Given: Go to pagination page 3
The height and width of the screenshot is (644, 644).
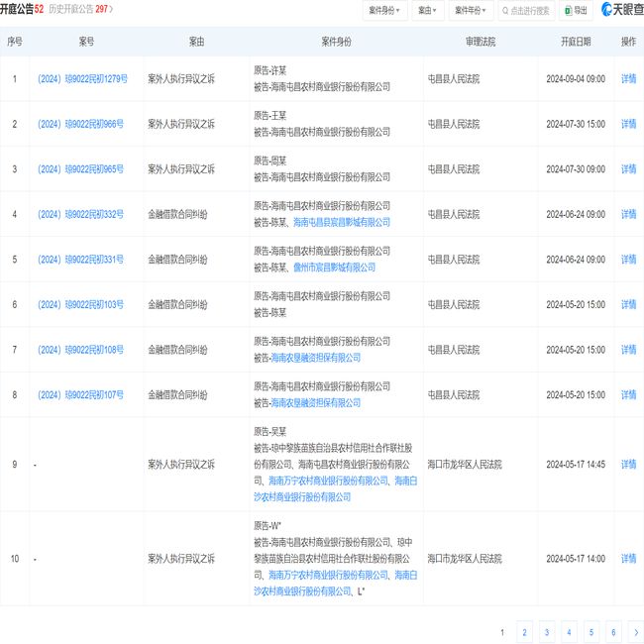Looking at the screenshot, I should coord(547,632).
